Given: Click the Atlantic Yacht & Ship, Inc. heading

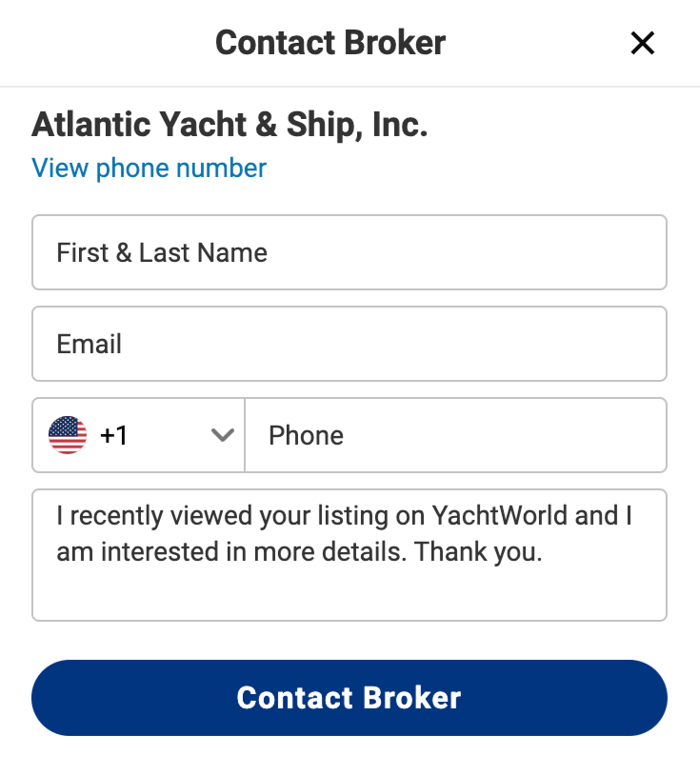Looking at the screenshot, I should click(x=230, y=125).
